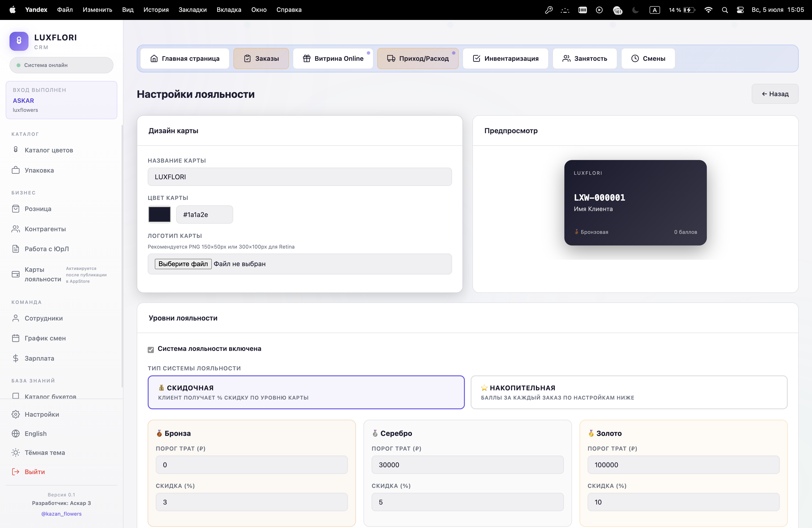Click the battery status indicator

pyautogui.click(x=682, y=10)
